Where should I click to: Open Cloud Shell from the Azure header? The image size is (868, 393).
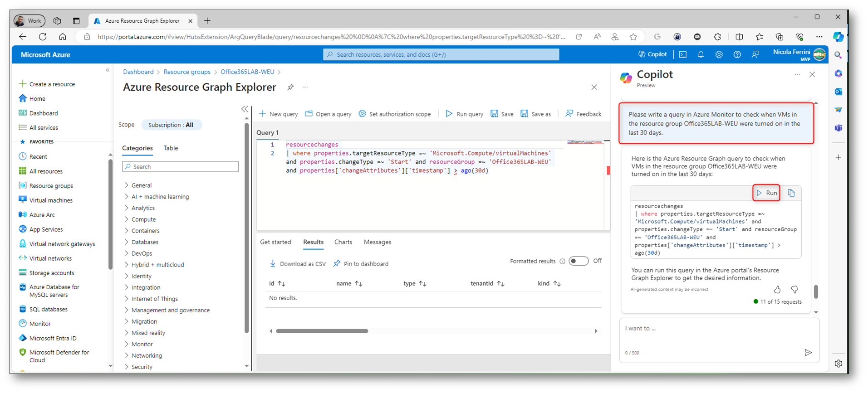683,54
